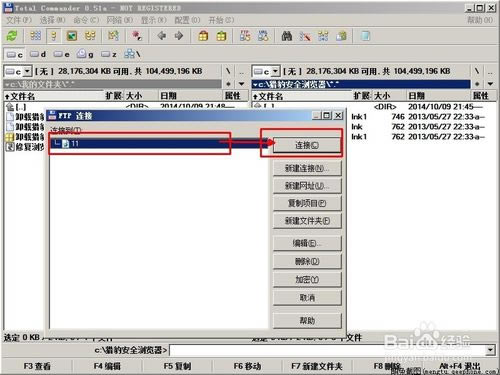
Task: Expand the right panel drive dropdown
Action: tap(275, 71)
